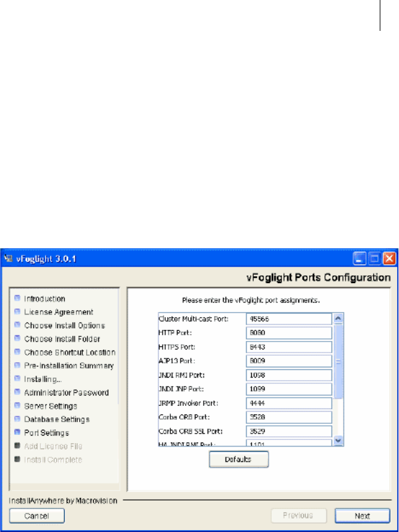The height and width of the screenshot is (532, 399).
Task: Click the port list scroll up arrow
Action: pyautogui.click(x=338, y=318)
